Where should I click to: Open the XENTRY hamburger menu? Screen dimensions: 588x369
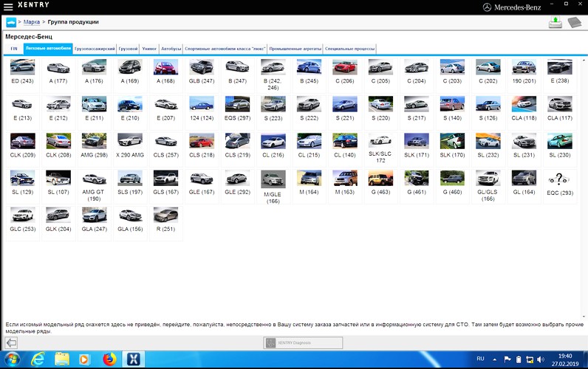click(x=8, y=7)
